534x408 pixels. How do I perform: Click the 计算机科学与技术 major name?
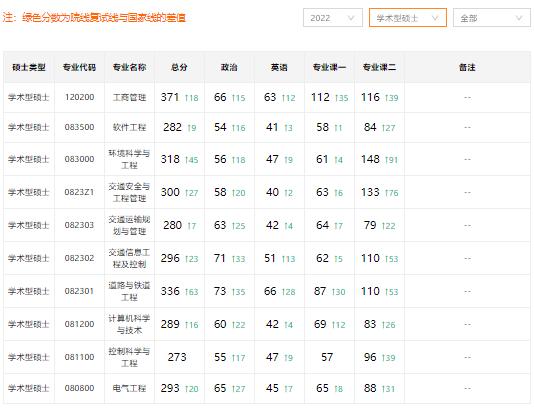(129, 324)
